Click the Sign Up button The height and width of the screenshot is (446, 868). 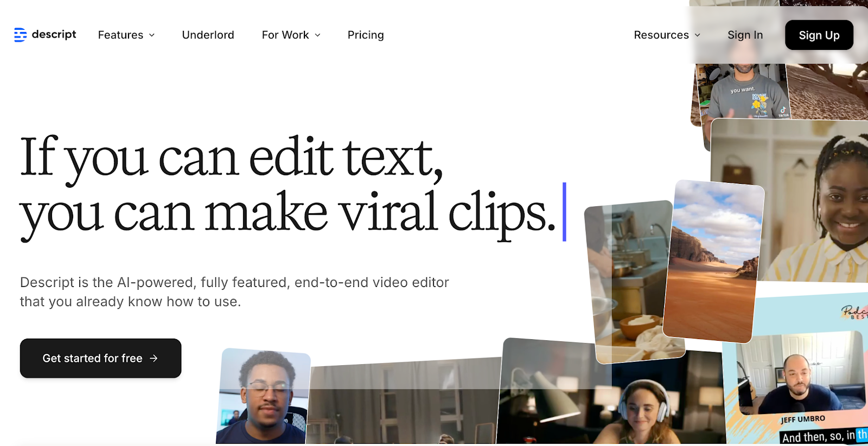click(819, 35)
